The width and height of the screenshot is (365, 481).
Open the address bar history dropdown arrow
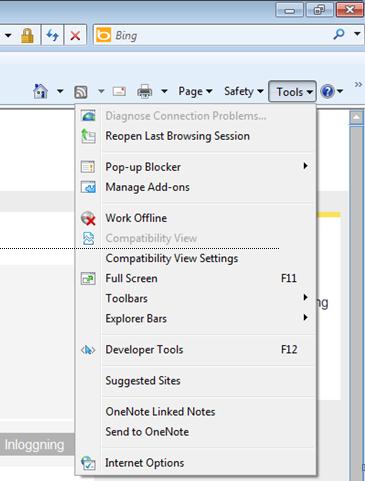tap(8, 35)
